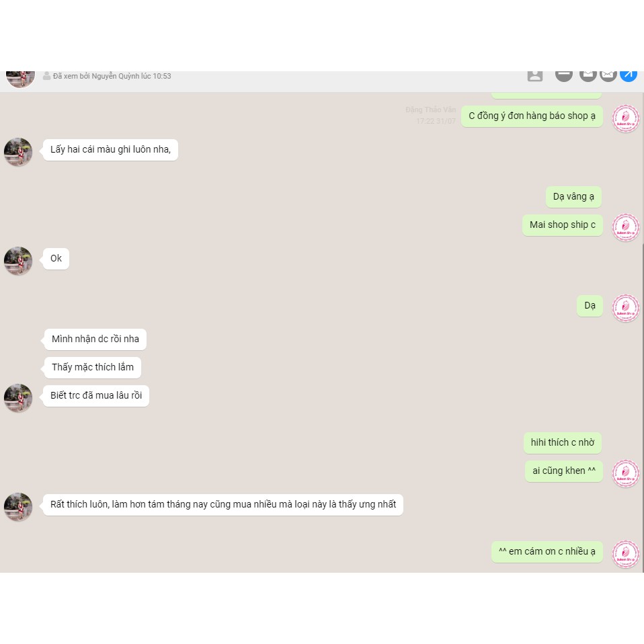Select message 'Mình nhận dc rồi nha'

pyautogui.click(x=95, y=339)
